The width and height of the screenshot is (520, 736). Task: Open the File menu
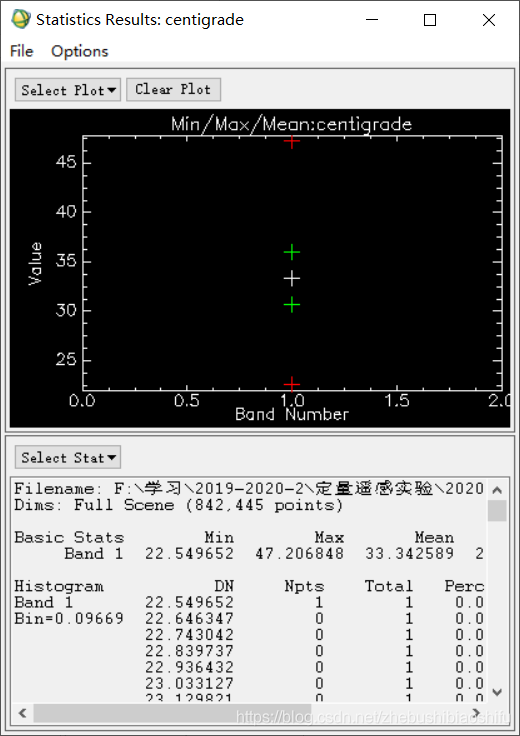[x=22, y=51]
